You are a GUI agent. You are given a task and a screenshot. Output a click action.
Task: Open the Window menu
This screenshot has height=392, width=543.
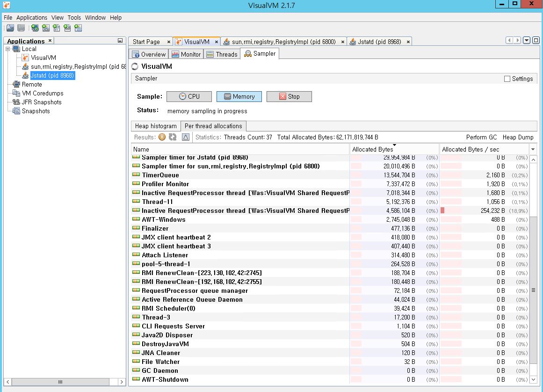[95, 18]
